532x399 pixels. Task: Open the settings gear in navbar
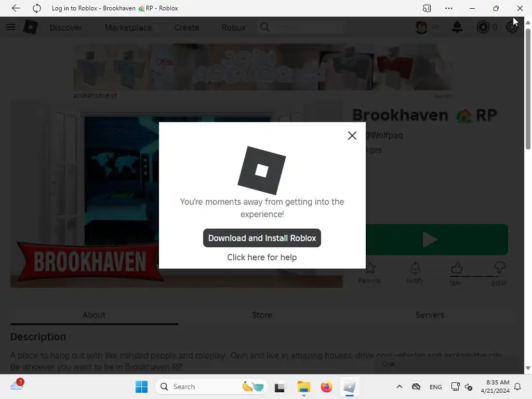click(512, 27)
